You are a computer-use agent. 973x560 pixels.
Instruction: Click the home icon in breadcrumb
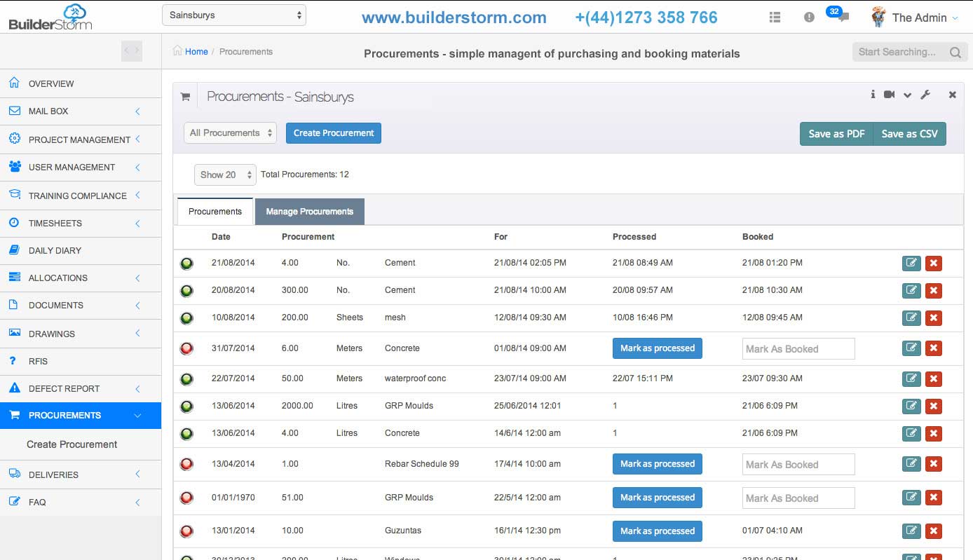click(177, 50)
